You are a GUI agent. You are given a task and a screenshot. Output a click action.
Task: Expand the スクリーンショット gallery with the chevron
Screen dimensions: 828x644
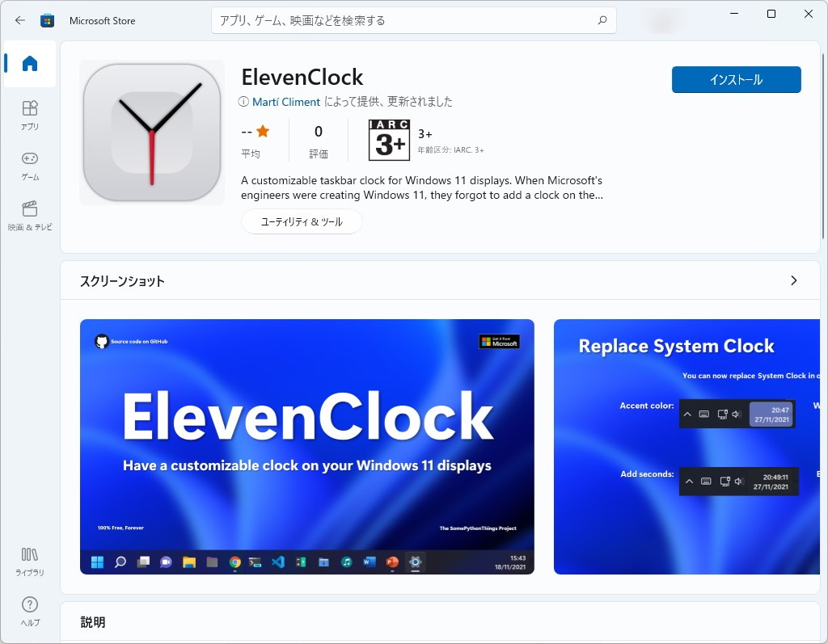(793, 280)
